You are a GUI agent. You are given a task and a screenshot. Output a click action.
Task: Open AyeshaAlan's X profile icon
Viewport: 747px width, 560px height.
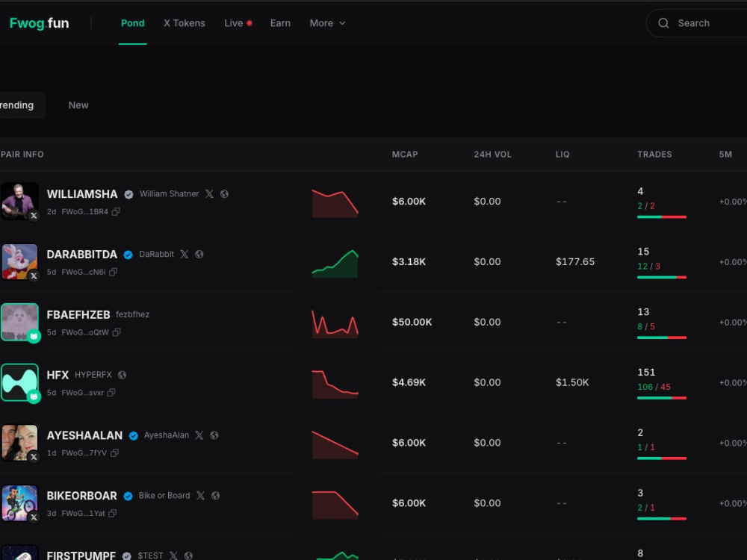[199, 435]
